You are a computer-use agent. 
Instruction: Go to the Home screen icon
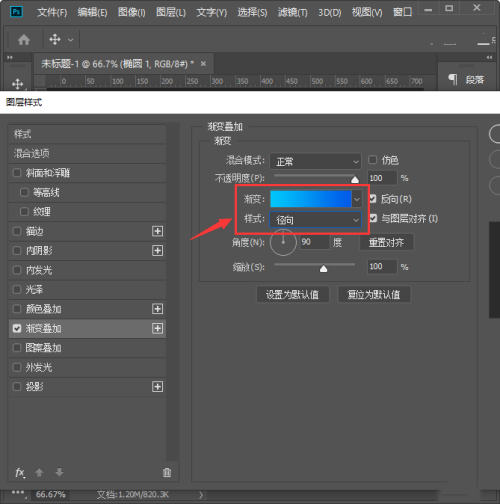click(24, 40)
